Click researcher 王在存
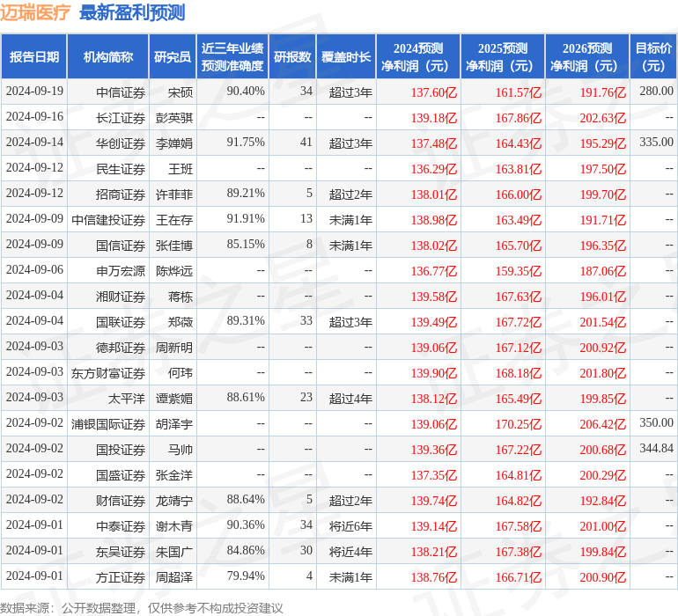This screenshot has height=616, width=678. [x=174, y=220]
